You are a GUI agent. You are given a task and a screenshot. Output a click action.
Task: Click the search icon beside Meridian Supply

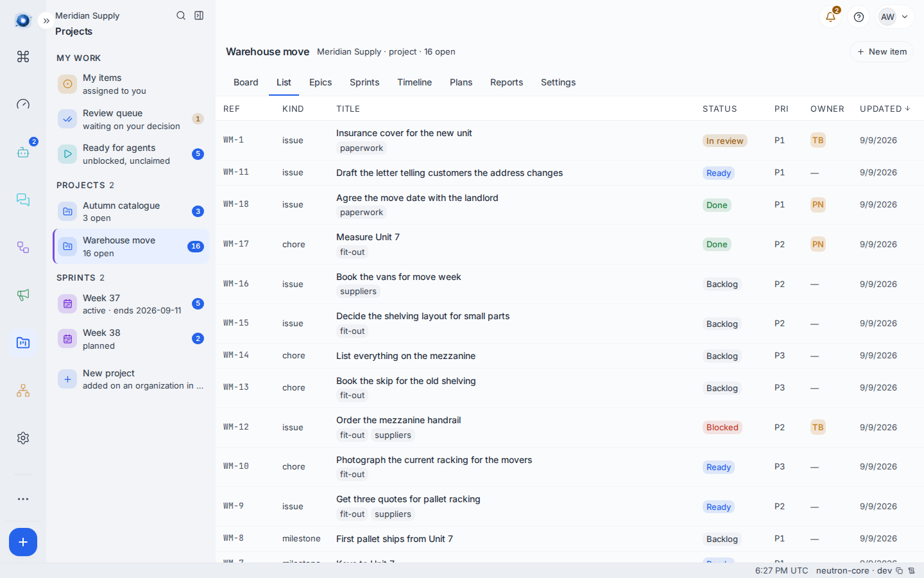[181, 15]
